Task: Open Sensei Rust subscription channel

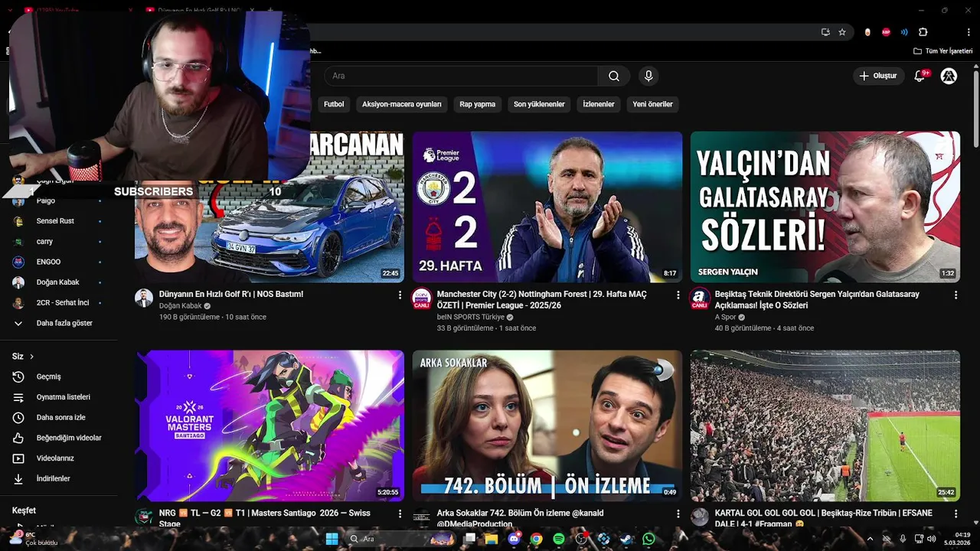Action: [x=59, y=221]
